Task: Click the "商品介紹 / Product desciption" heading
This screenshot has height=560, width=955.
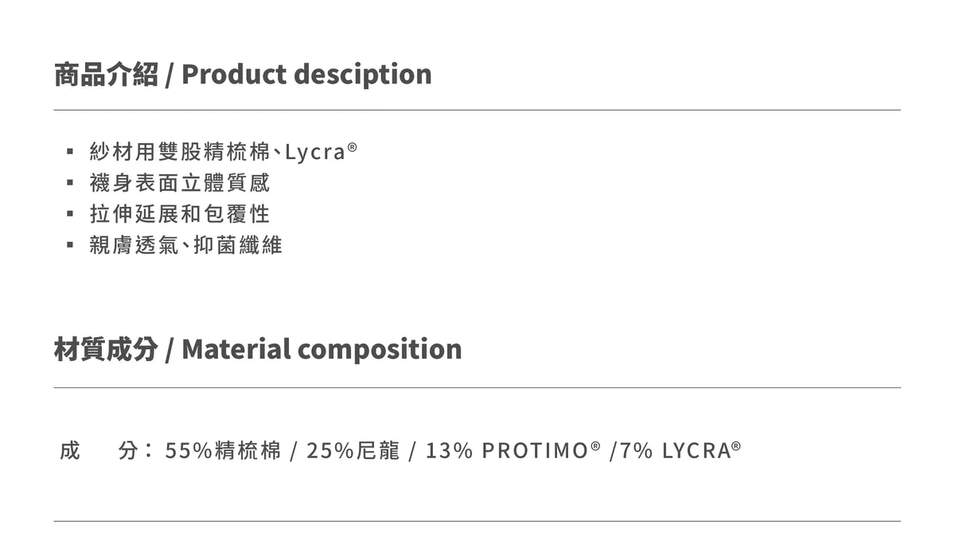Action: [x=243, y=74]
